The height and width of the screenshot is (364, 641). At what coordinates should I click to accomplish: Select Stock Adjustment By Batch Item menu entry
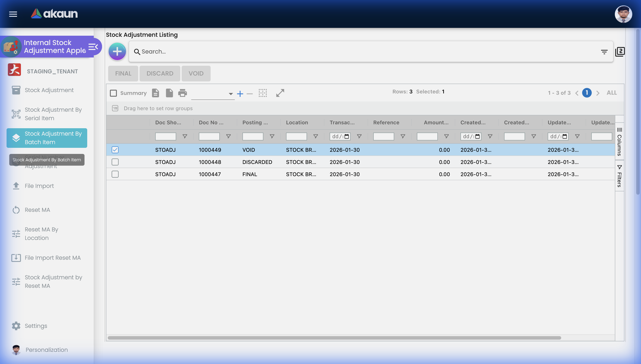point(47,138)
